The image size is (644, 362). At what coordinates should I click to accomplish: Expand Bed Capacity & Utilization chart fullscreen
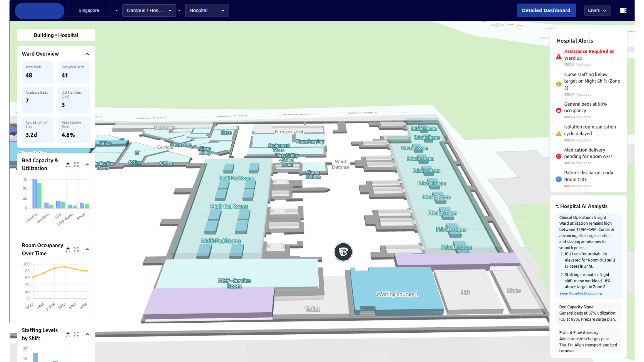click(76, 164)
